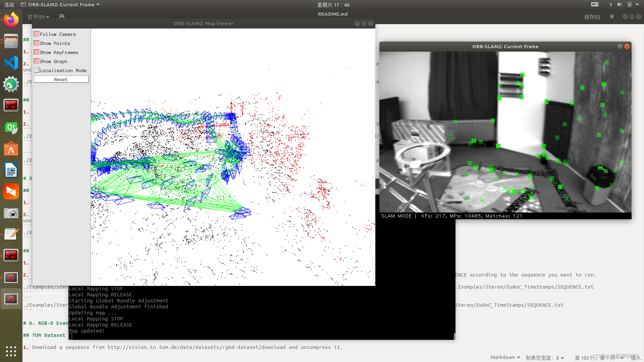The image size is (644, 362).
Task: Click the question mark network icon
Action: click(x=610, y=5)
